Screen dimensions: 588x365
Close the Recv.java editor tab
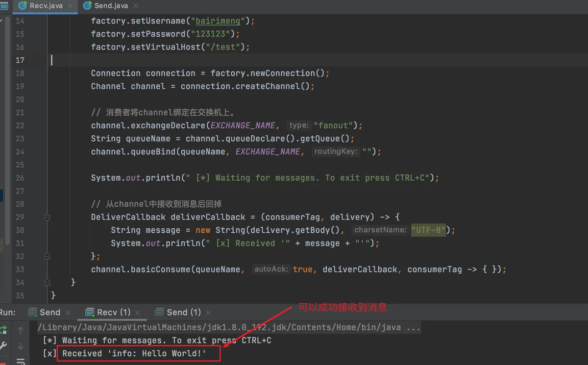point(69,6)
